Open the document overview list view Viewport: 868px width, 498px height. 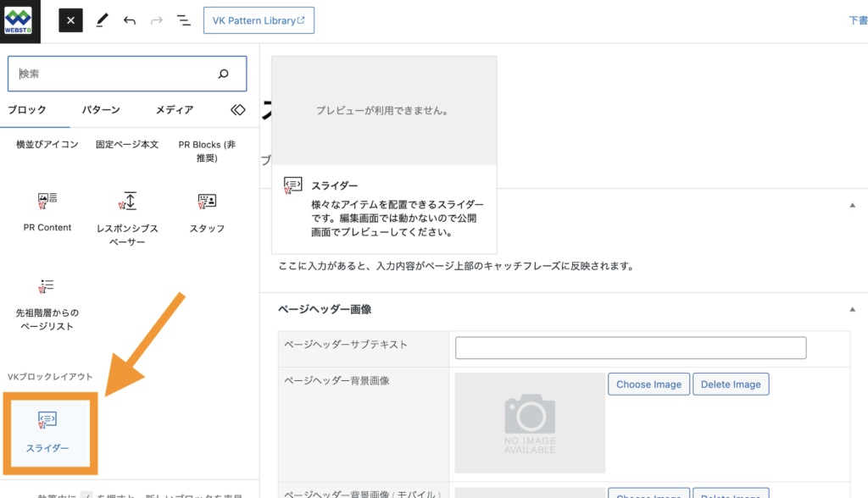[183, 20]
